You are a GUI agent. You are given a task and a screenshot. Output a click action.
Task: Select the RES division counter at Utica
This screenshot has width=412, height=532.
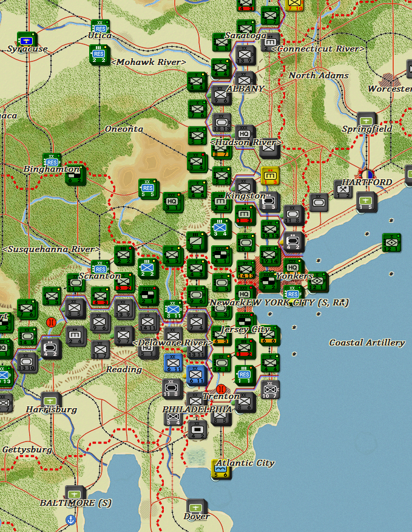pos(100,27)
